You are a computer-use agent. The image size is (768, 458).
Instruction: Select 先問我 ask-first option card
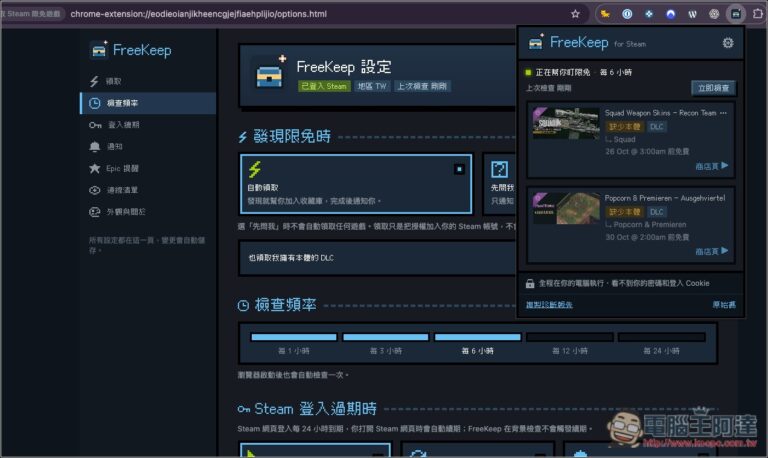coord(500,184)
